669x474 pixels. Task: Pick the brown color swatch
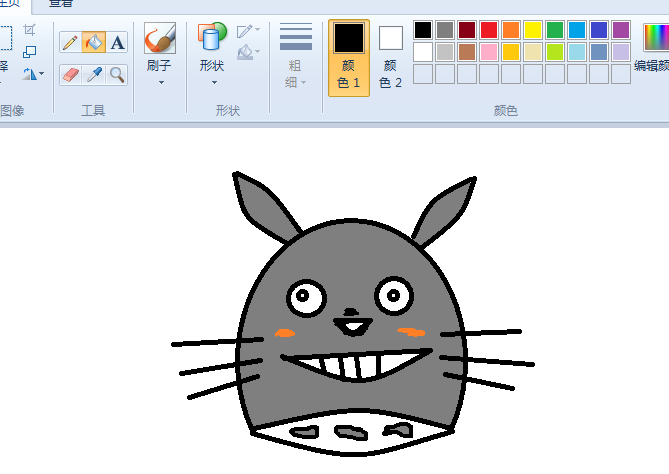click(467, 52)
